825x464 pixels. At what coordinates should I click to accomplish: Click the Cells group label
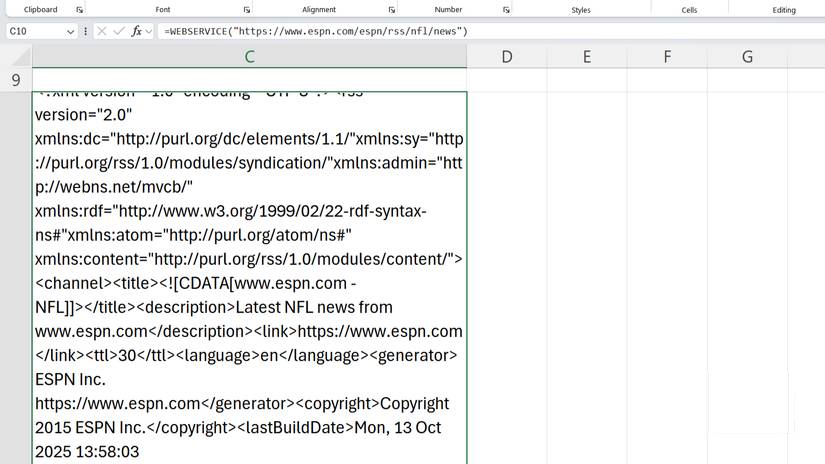[689, 10]
